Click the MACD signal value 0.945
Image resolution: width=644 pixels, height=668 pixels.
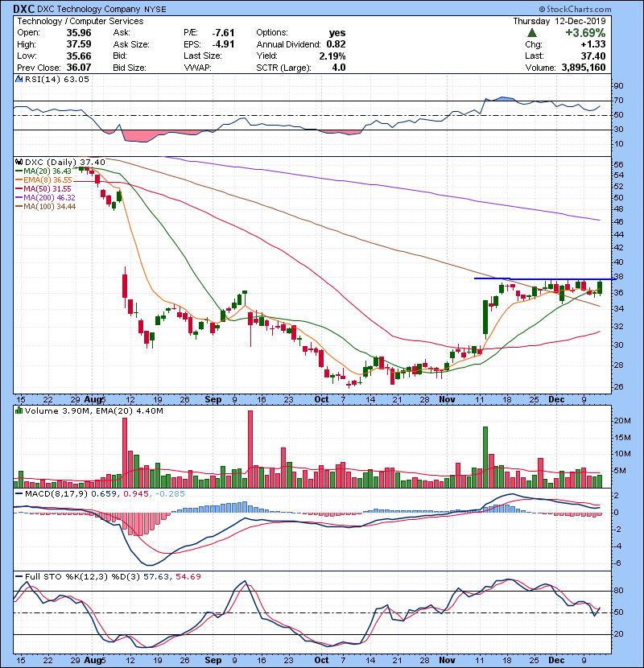(136, 494)
